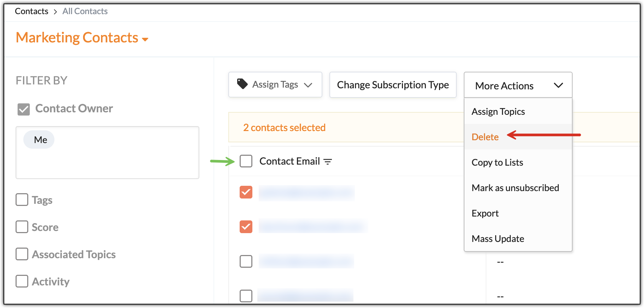This screenshot has width=644, height=308.
Task: Select all contacts via header checkbox
Action: point(246,161)
